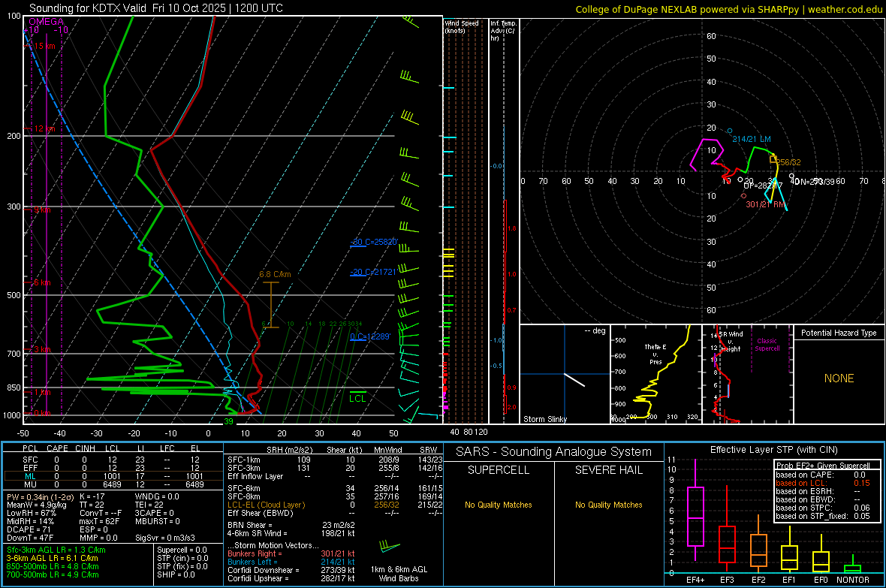Click the K = -17 index
Screen dimensions: 886x588
[92, 496]
